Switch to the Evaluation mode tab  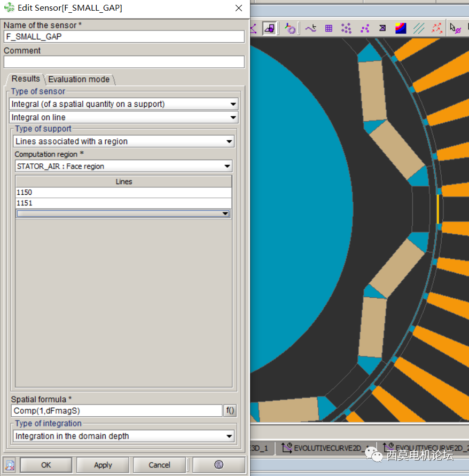pyautogui.click(x=79, y=80)
